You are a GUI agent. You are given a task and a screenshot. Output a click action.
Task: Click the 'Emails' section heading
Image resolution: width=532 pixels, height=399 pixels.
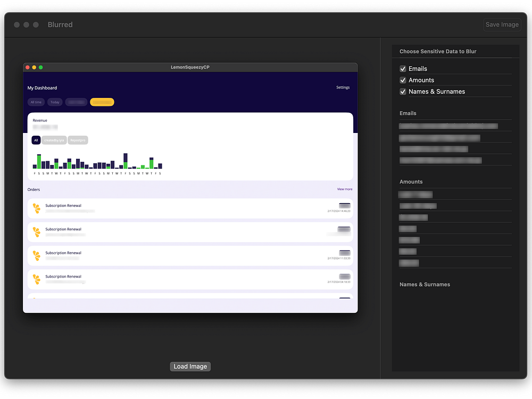[x=408, y=113]
